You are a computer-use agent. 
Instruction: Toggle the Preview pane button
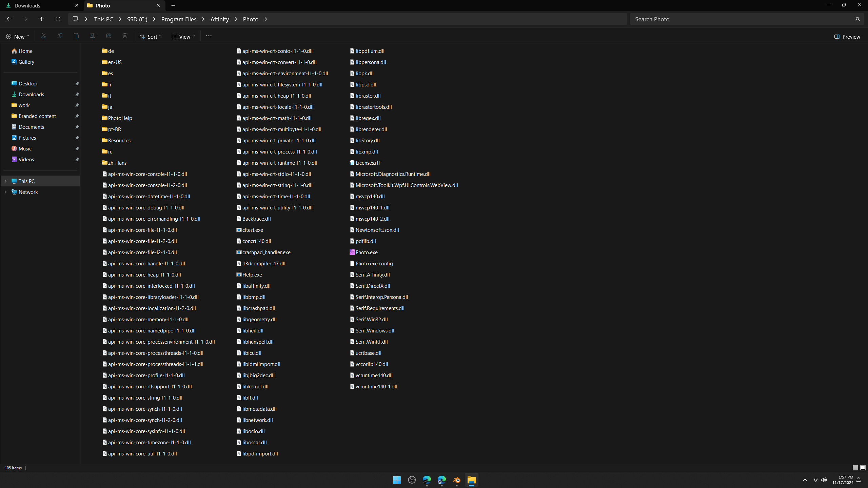click(x=847, y=36)
